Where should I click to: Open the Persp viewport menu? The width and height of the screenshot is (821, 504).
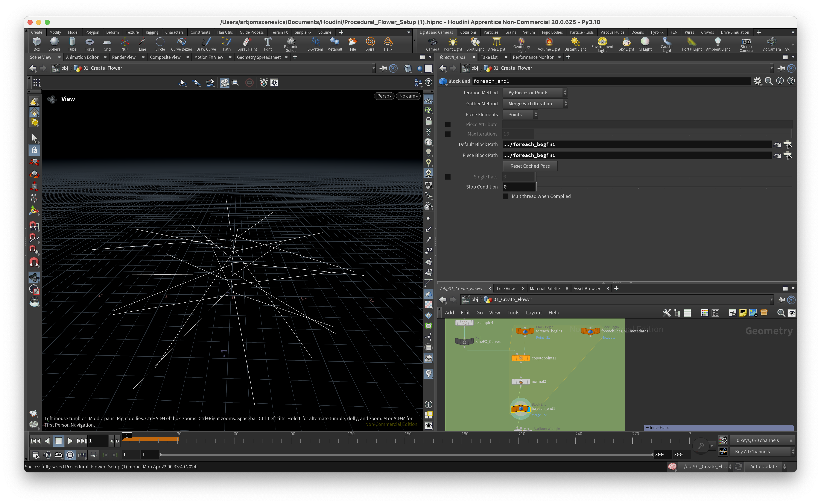pos(384,96)
